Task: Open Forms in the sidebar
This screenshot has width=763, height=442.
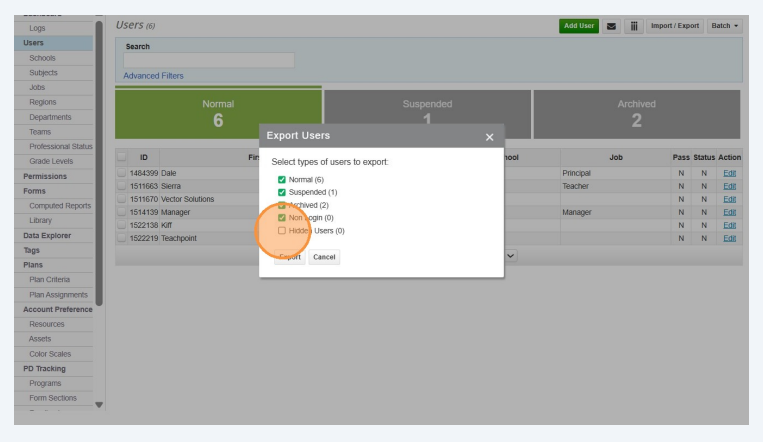Action: click(34, 191)
